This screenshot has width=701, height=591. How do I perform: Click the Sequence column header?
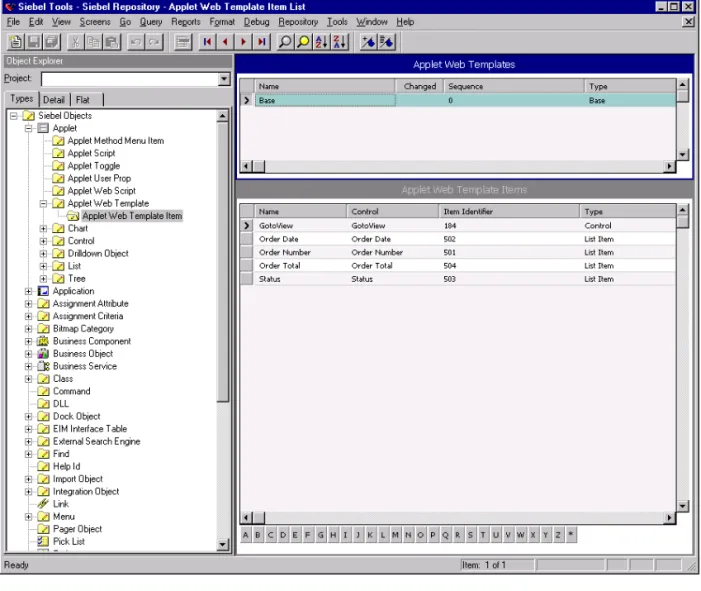(x=514, y=86)
